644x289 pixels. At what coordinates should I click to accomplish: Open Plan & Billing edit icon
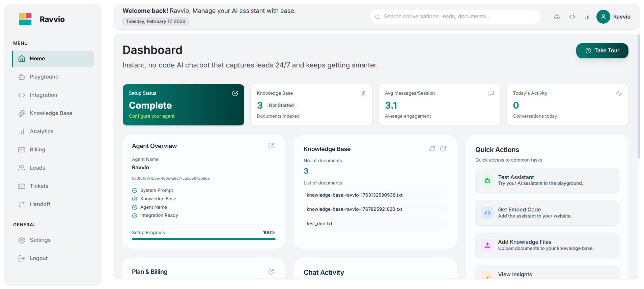coord(271,272)
